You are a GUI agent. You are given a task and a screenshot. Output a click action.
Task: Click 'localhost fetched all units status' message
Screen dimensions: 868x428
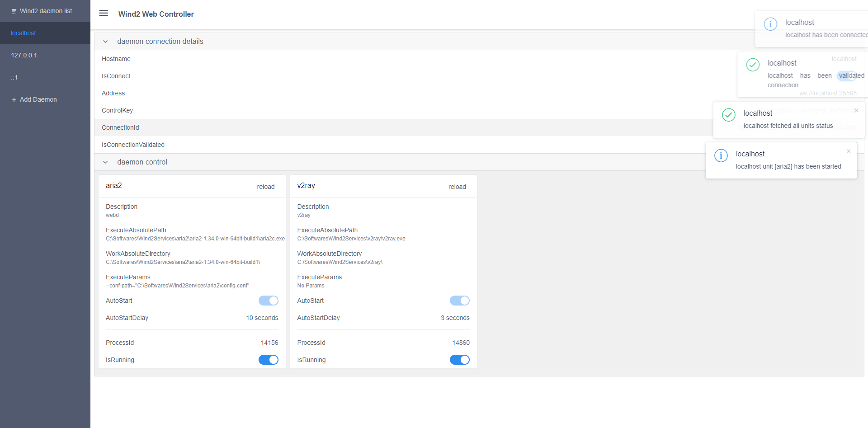(x=788, y=126)
